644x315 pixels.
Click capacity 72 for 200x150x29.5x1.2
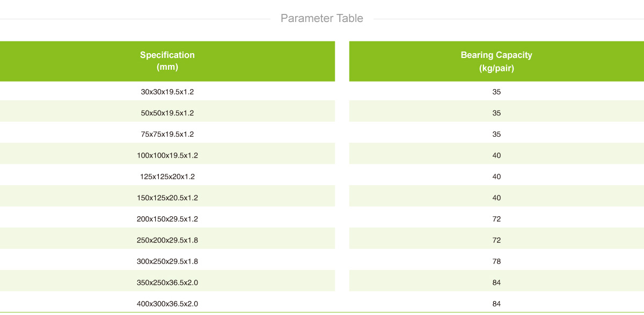pyautogui.click(x=496, y=219)
